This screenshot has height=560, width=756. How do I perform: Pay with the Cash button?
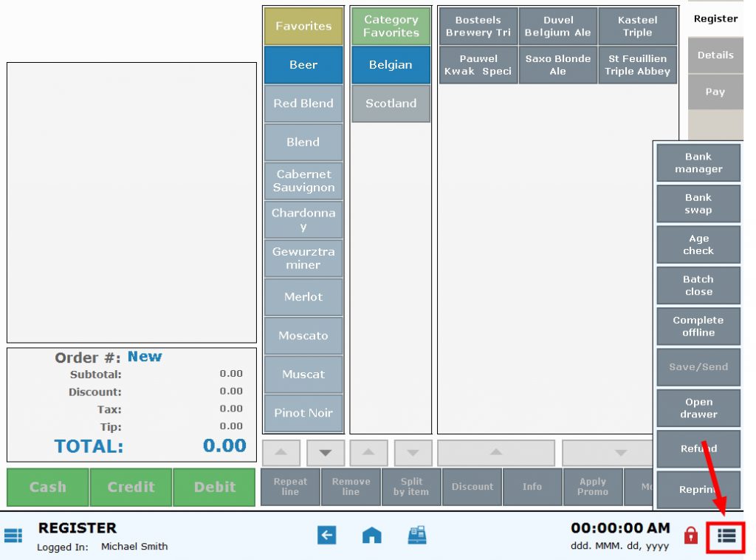[x=48, y=487]
